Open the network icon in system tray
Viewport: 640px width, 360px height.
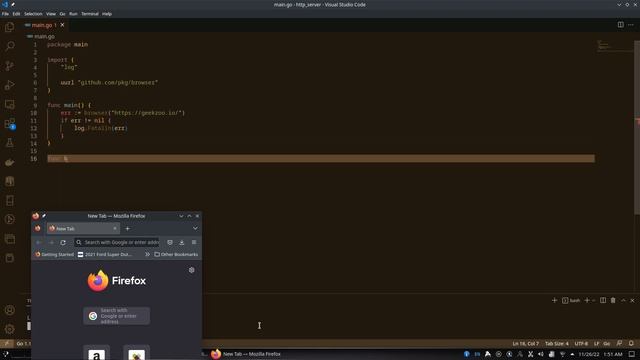562,354
